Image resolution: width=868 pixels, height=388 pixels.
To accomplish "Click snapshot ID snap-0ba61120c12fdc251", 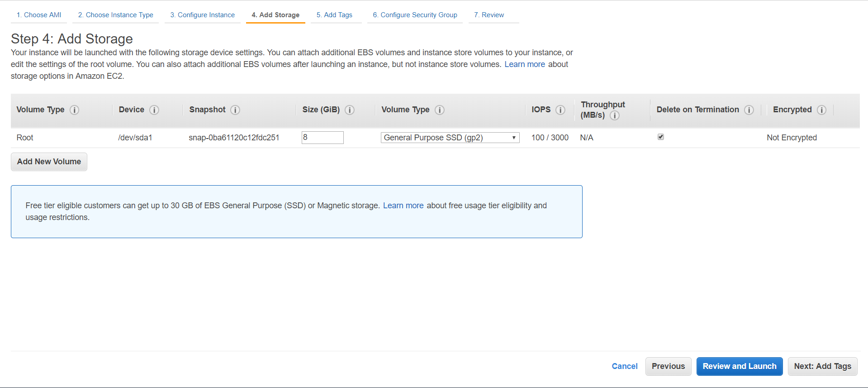I will coord(234,138).
